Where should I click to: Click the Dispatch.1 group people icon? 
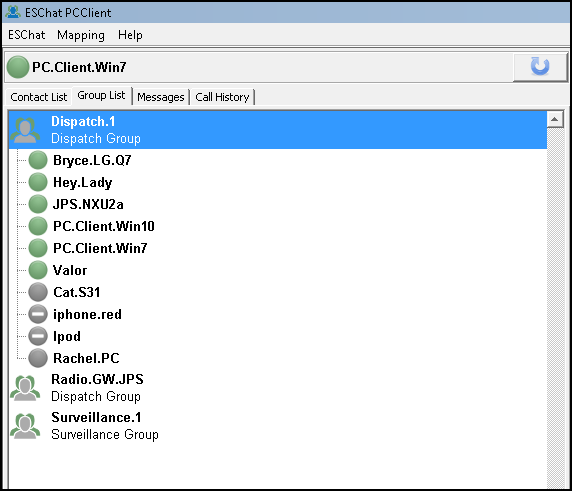[25, 130]
